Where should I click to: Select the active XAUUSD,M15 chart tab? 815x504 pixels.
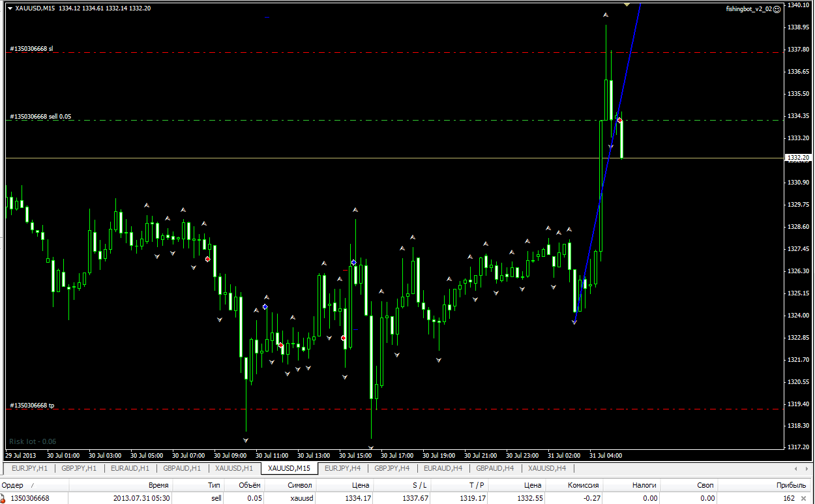click(x=289, y=468)
